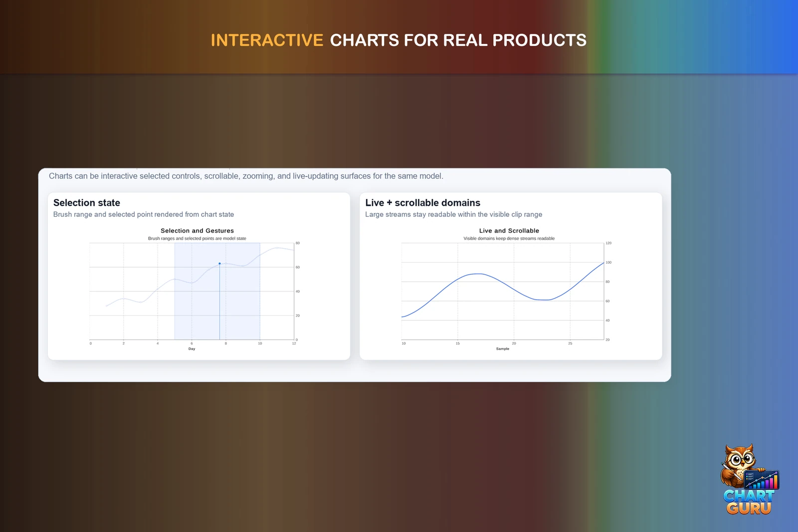Viewport: 798px width, 532px height.
Task: Click the 'Selection and Gestures' chart title
Action: [197, 231]
